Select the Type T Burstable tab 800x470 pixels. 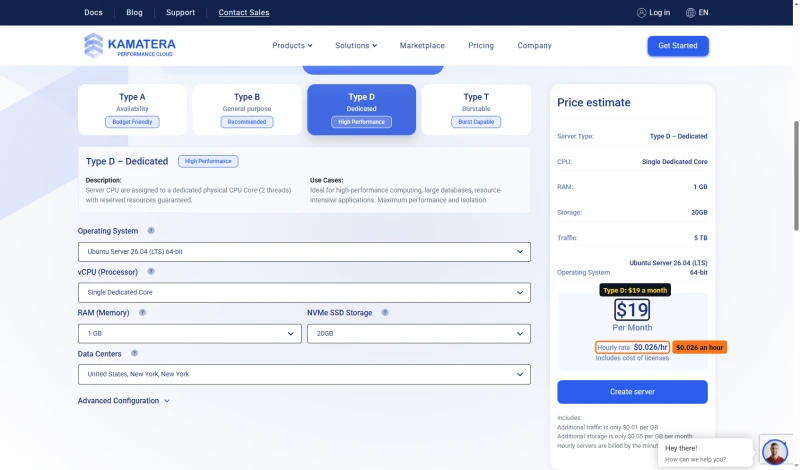476,109
